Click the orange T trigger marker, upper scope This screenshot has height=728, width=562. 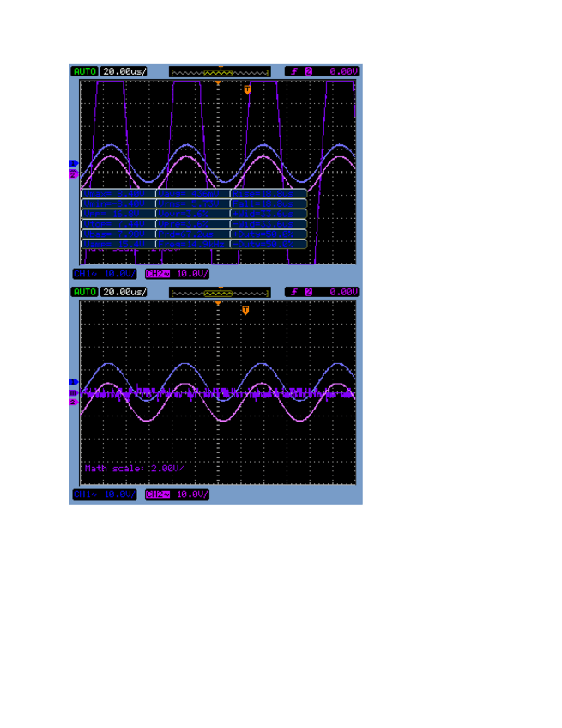247,89
